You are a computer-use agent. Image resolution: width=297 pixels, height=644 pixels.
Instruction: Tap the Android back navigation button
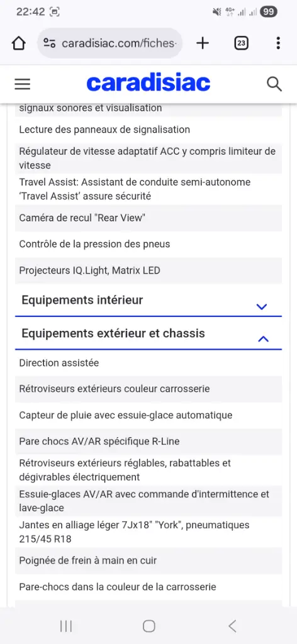(232, 626)
